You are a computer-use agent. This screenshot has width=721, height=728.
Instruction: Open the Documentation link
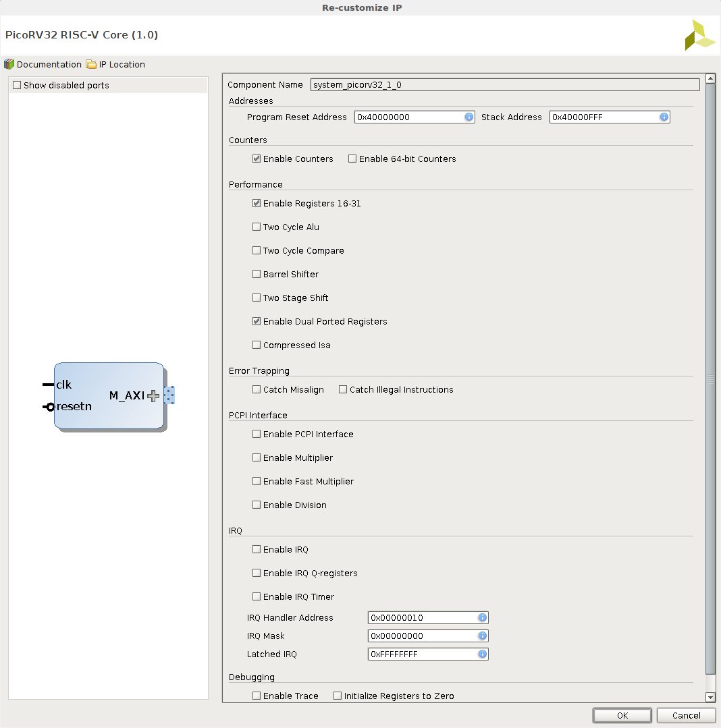pyautogui.click(x=49, y=65)
